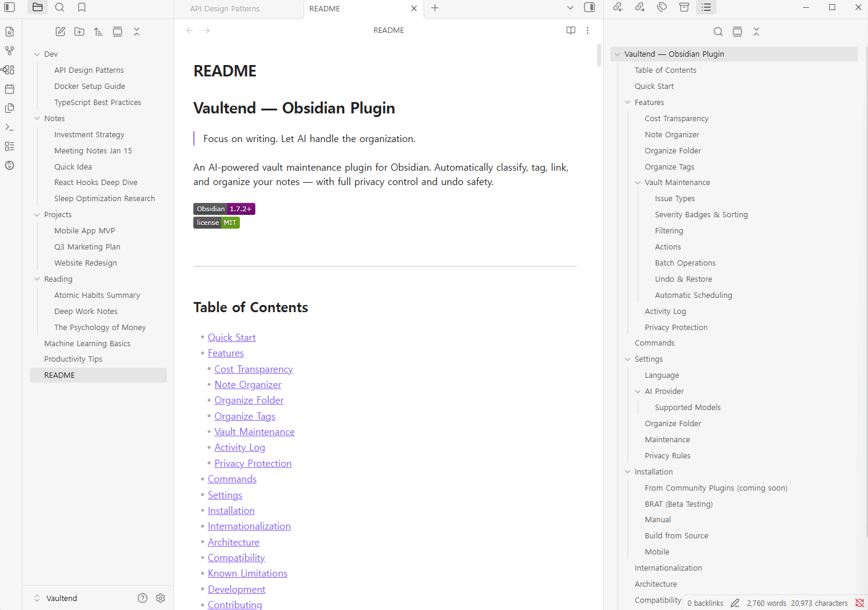Screen dimensions: 868x610
Task: Follow the Known Limitations link
Action: [248, 574]
